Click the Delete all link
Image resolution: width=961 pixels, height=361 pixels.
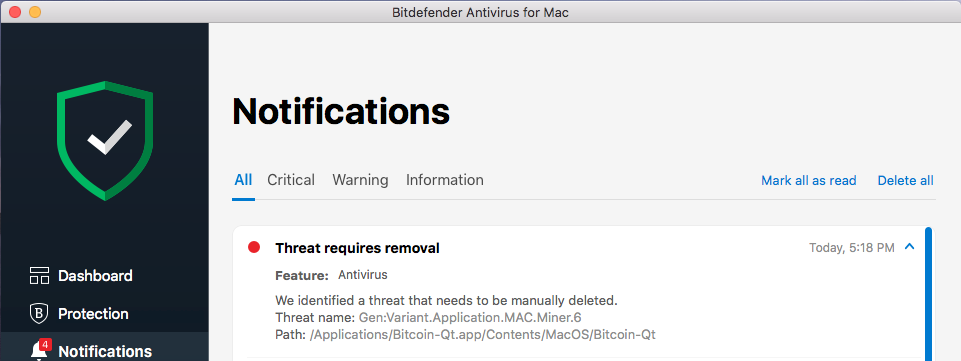coord(906,181)
